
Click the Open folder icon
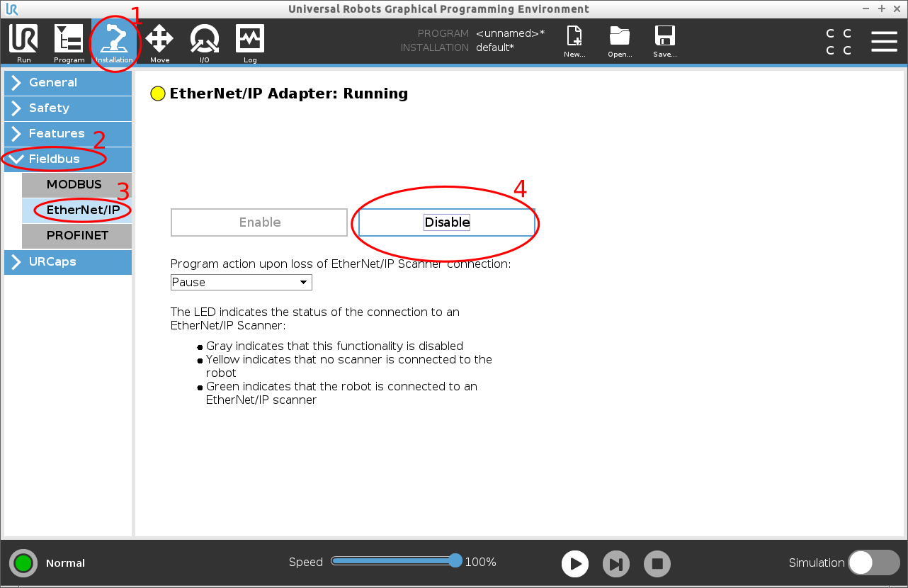(x=620, y=41)
